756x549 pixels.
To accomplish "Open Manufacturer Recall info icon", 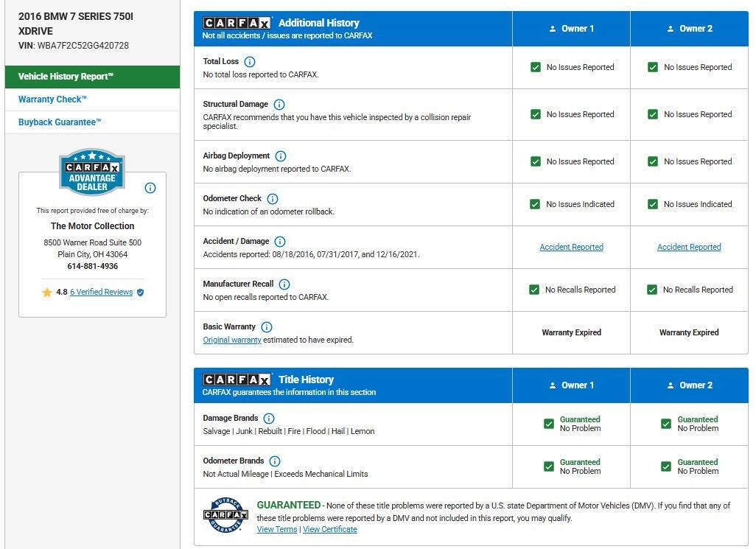I will (x=284, y=284).
